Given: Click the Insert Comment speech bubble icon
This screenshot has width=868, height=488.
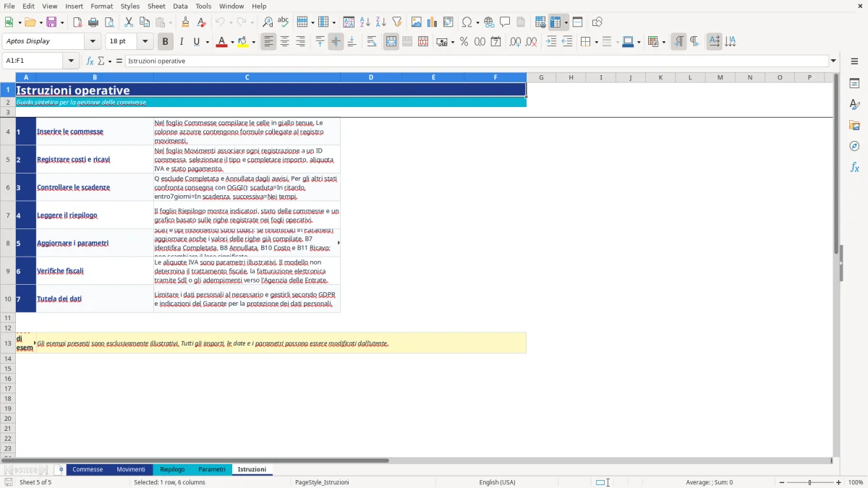Looking at the screenshot, I should [505, 22].
